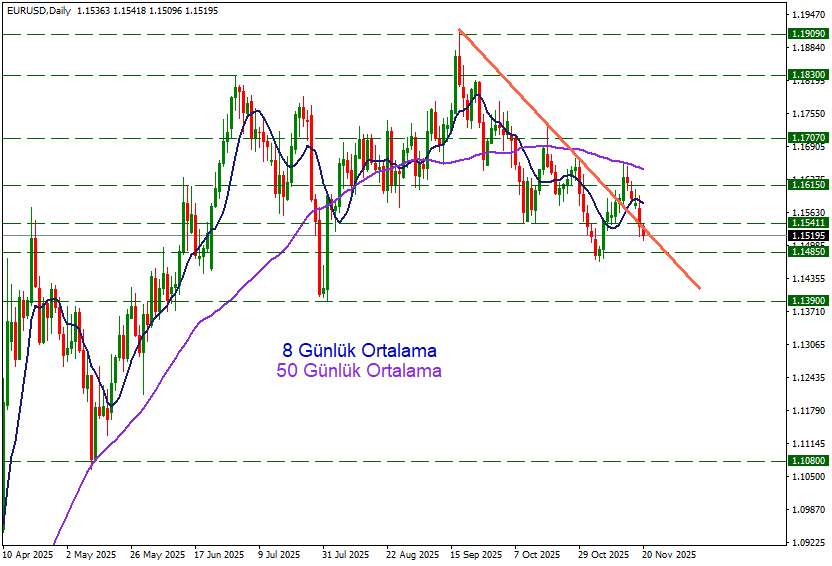The width and height of the screenshot is (832, 566).
Task: Select the 8 Günlük Ortalama text label
Action: [x=359, y=351]
